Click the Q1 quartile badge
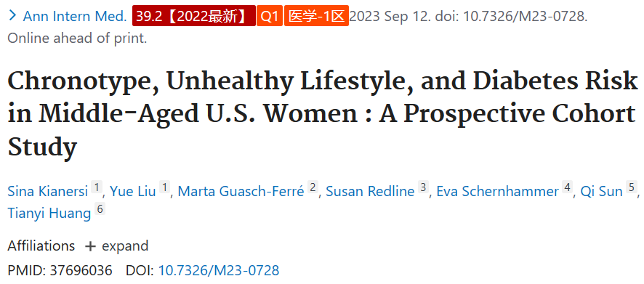 (x=270, y=16)
